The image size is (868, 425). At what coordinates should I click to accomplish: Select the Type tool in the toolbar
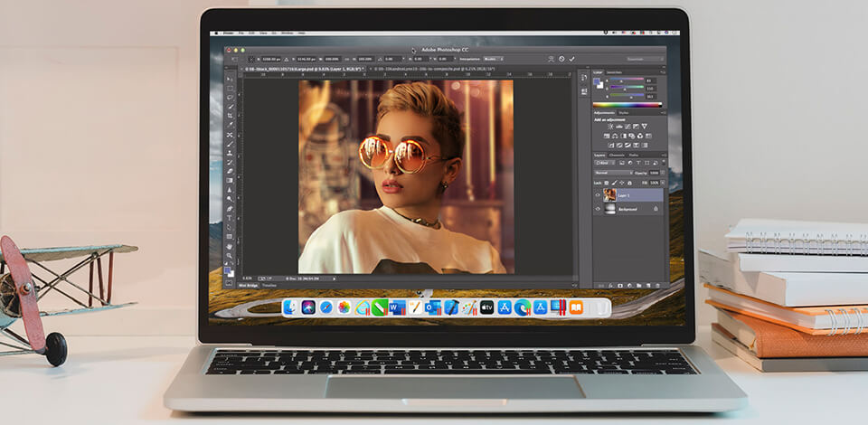click(x=230, y=217)
